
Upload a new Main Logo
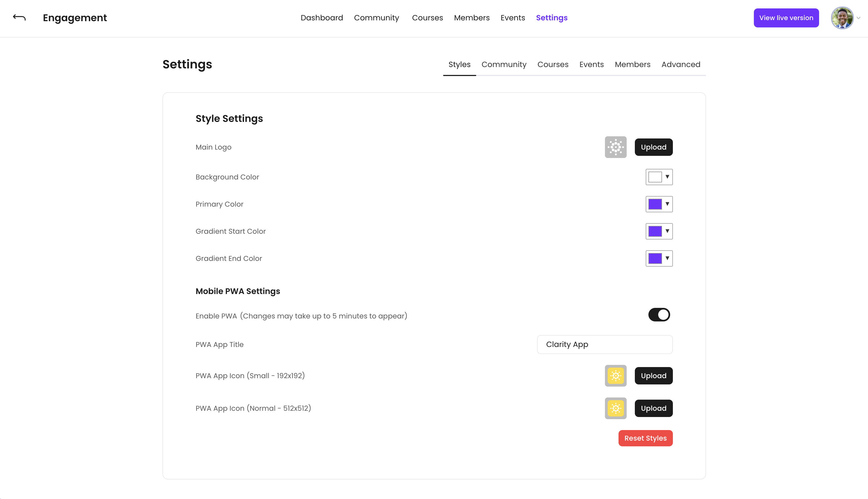pos(653,147)
